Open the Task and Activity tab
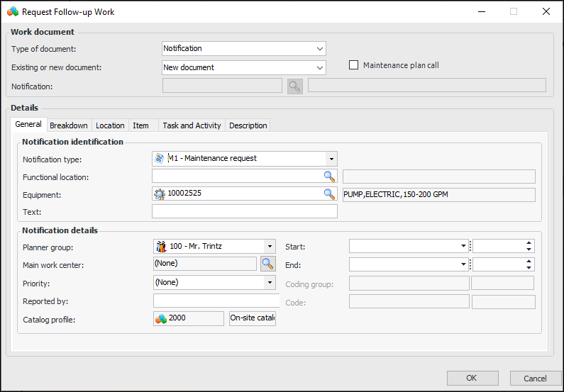Viewport: 564px width, 392px height. 192,125
